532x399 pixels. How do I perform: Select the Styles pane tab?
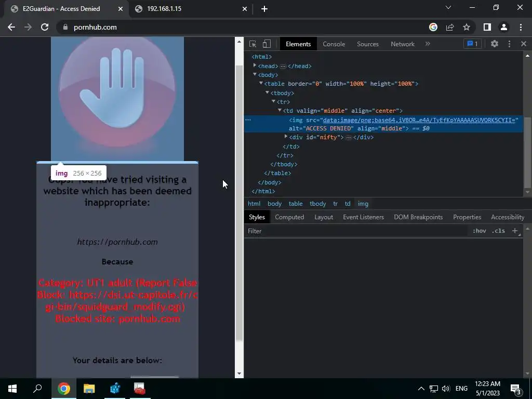(257, 217)
